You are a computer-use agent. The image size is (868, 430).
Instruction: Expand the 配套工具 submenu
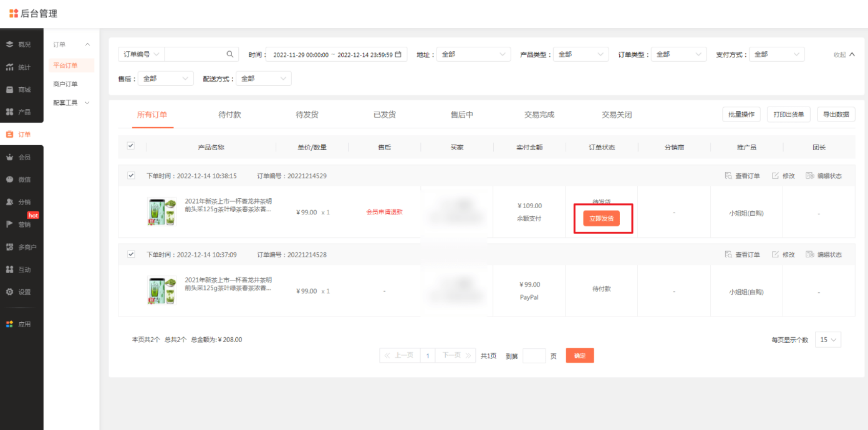click(71, 103)
